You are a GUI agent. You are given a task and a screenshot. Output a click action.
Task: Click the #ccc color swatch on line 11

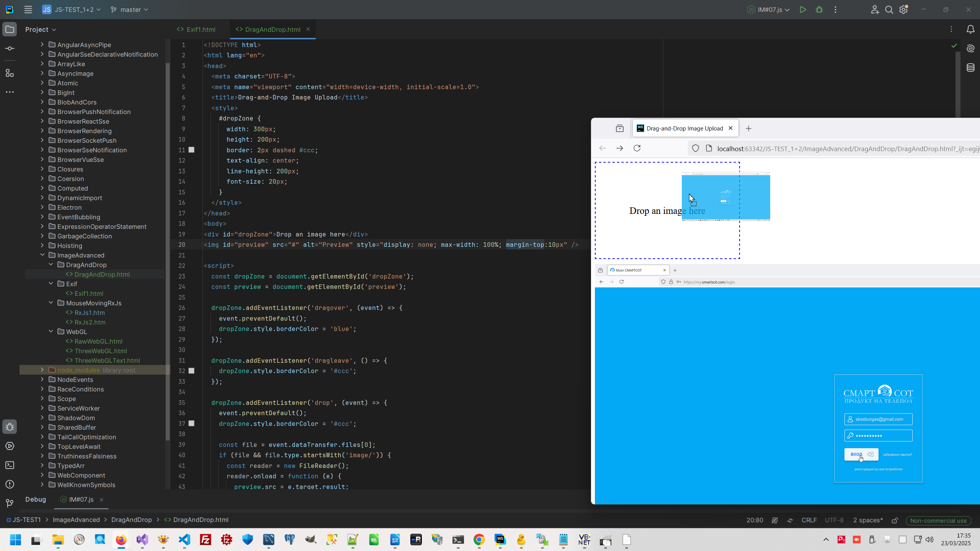coord(191,150)
